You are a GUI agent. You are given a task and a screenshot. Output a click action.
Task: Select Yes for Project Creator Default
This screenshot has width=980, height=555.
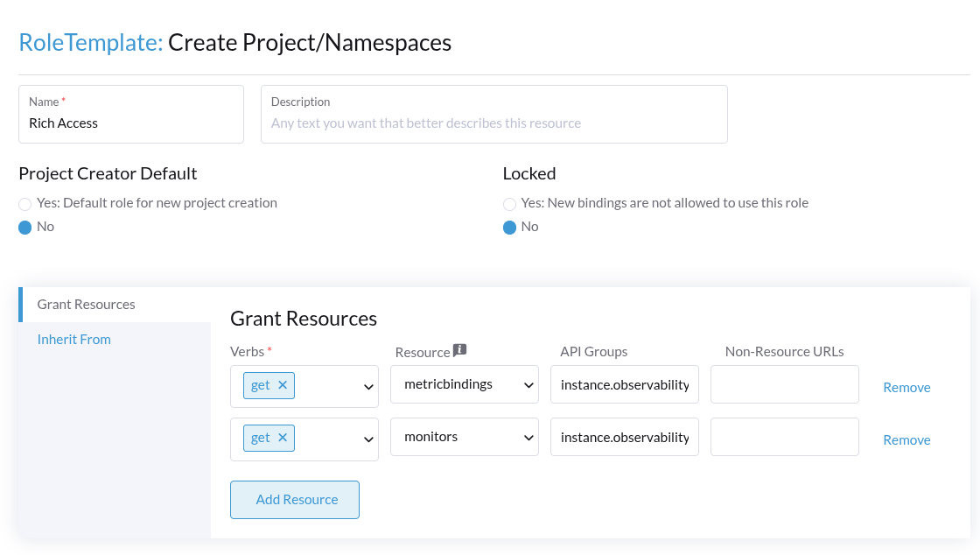point(25,203)
